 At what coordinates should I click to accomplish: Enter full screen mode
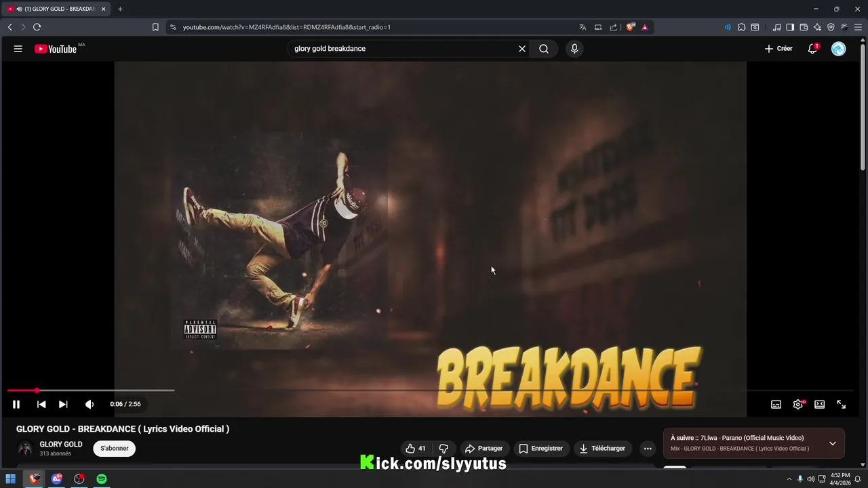click(x=841, y=404)
